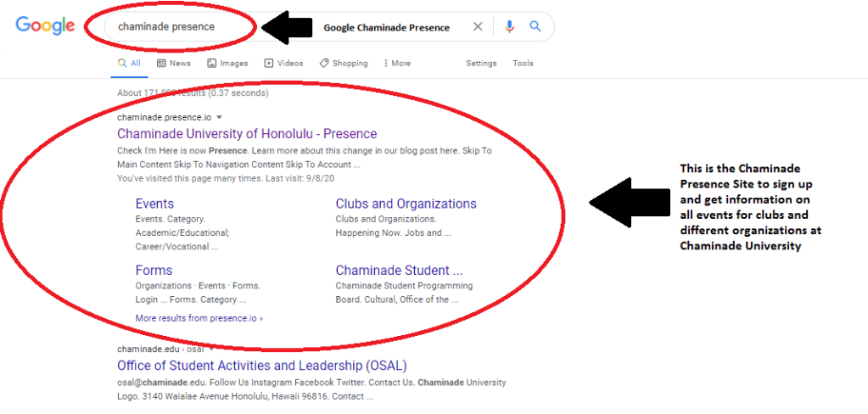This screenshot has width=868, height=414.
Task: Submit search with the magnifying glass icon
Action: click(x=535, y=26)
